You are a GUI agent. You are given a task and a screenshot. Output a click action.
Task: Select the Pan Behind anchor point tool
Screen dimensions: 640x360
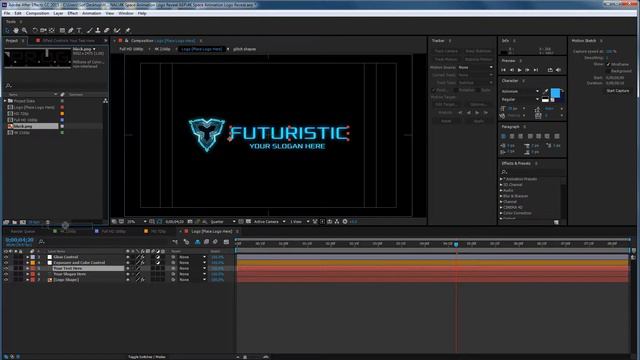pyautogui.click(x=52, y=30)
